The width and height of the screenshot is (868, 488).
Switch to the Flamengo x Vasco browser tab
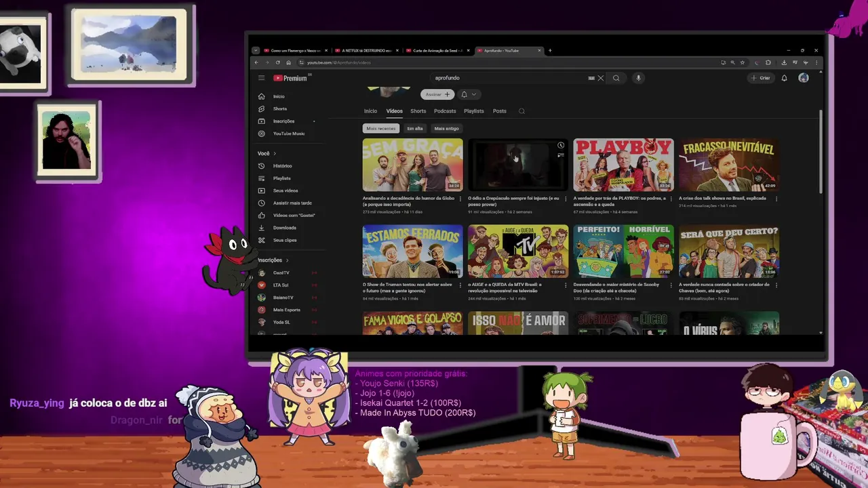[x=296, y=50]
